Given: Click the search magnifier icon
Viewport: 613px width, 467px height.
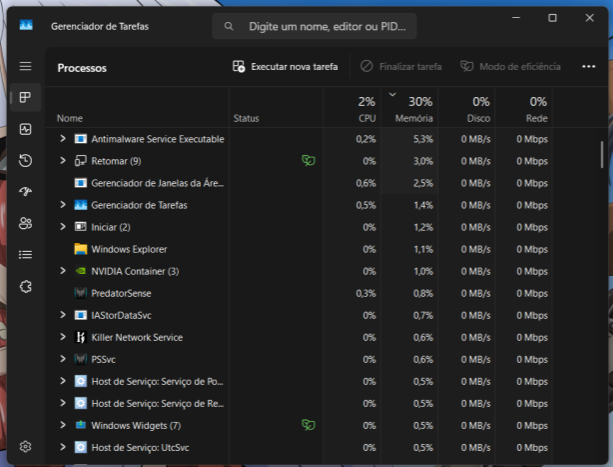Looking at the screenshot, I should (x=229, y=26).
